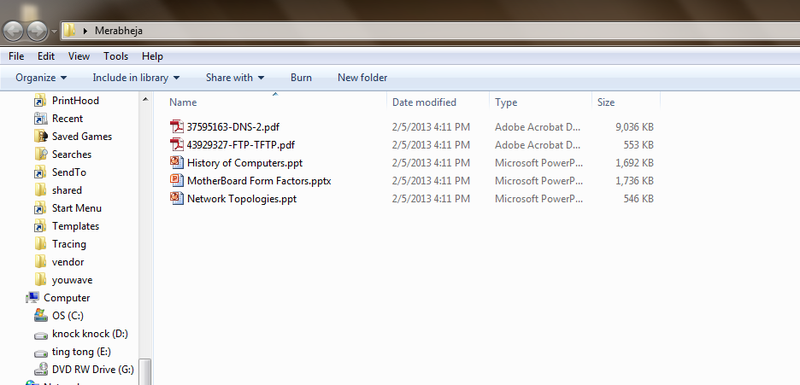
Task: Click the navigation pane scrollbar thumb
Action: coord(145,371)
